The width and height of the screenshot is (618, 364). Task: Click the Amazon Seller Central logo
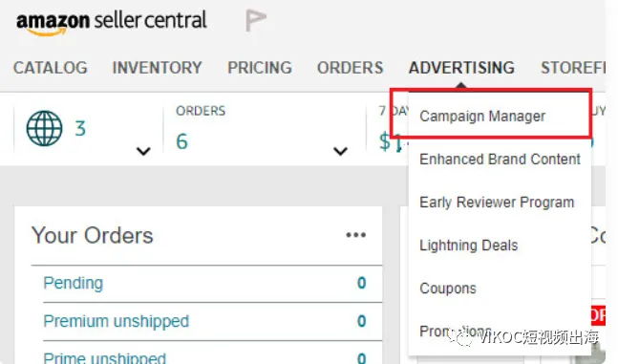112,22
